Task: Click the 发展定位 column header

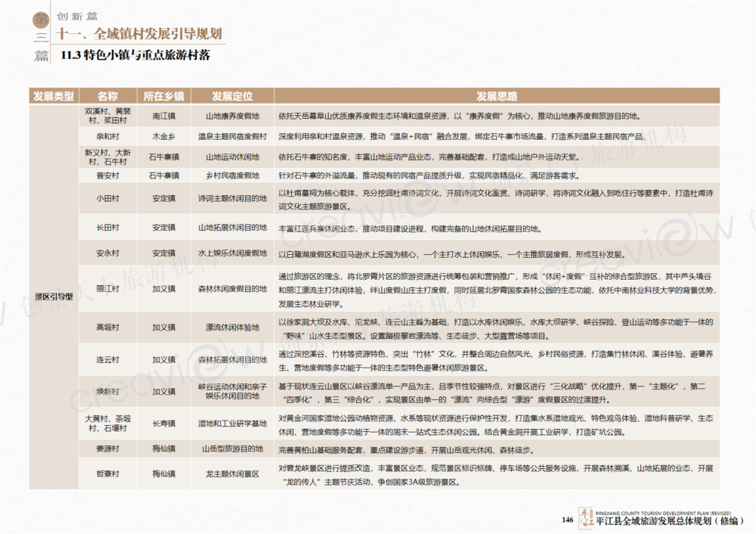Action: (232, 96)
